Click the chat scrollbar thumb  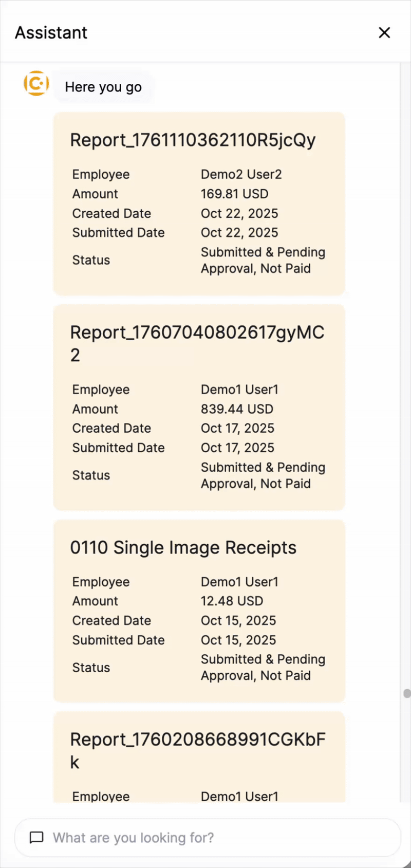click(407, 693)
